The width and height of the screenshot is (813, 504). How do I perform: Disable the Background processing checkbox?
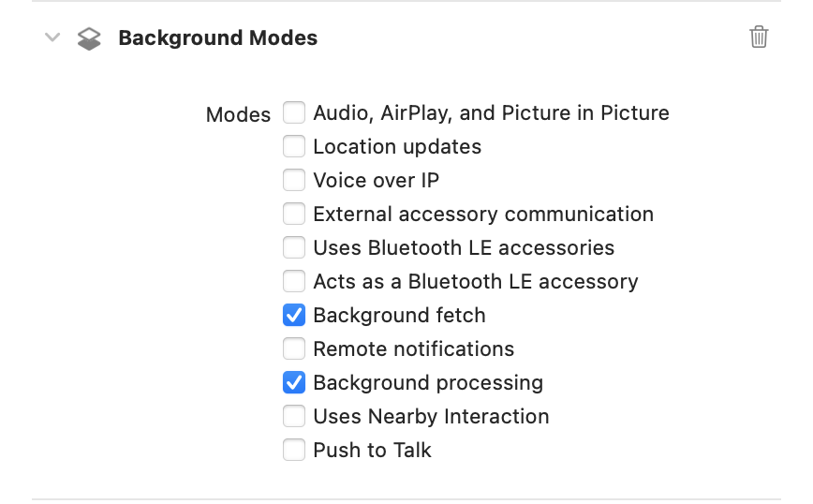[x=294, y=383]
